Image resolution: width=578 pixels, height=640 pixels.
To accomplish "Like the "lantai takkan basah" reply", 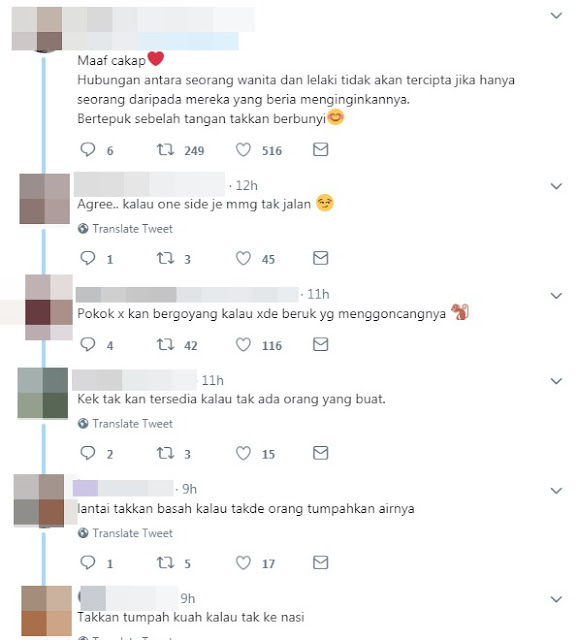I will tap(243, 563).
